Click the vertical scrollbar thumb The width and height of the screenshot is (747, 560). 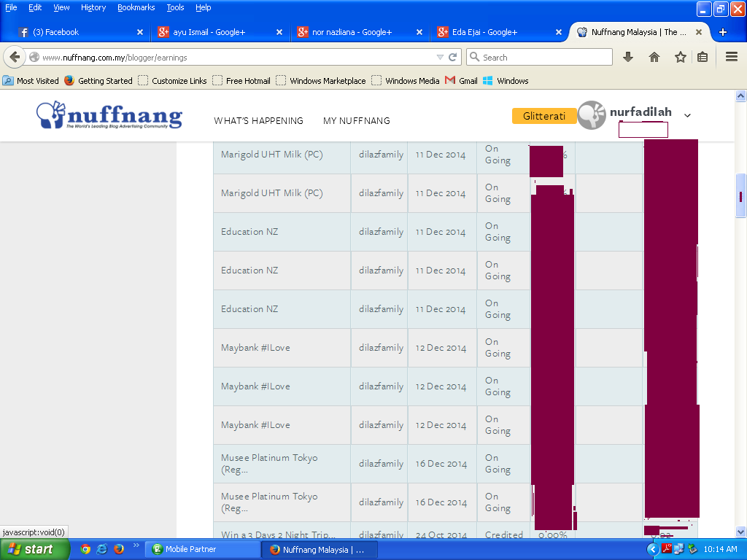click(741, 195)
